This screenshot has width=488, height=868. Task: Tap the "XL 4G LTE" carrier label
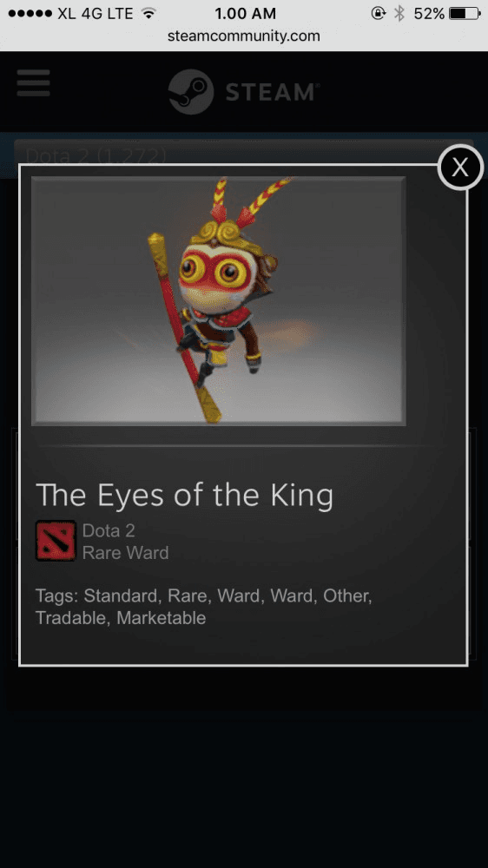(96, 13)
